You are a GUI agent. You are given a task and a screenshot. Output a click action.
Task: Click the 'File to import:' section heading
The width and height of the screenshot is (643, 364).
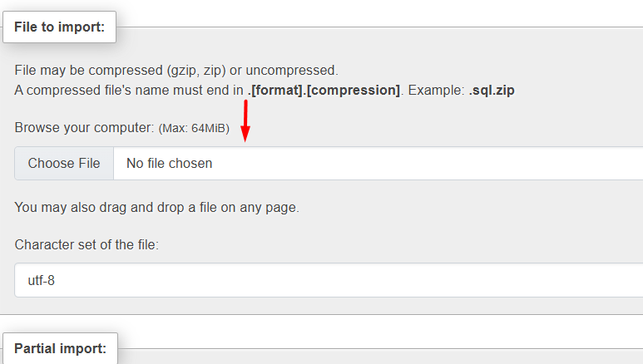tap(59, 27)
